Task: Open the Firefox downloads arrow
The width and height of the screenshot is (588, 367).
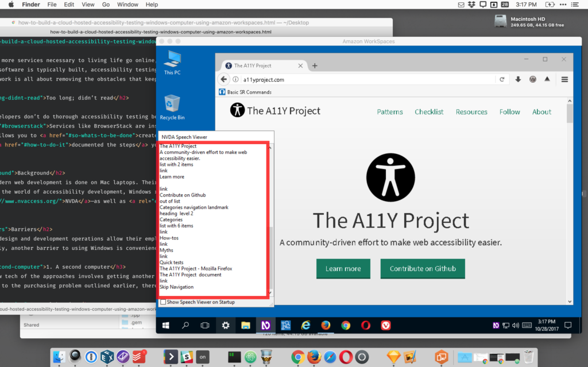Action: [518, 79]
